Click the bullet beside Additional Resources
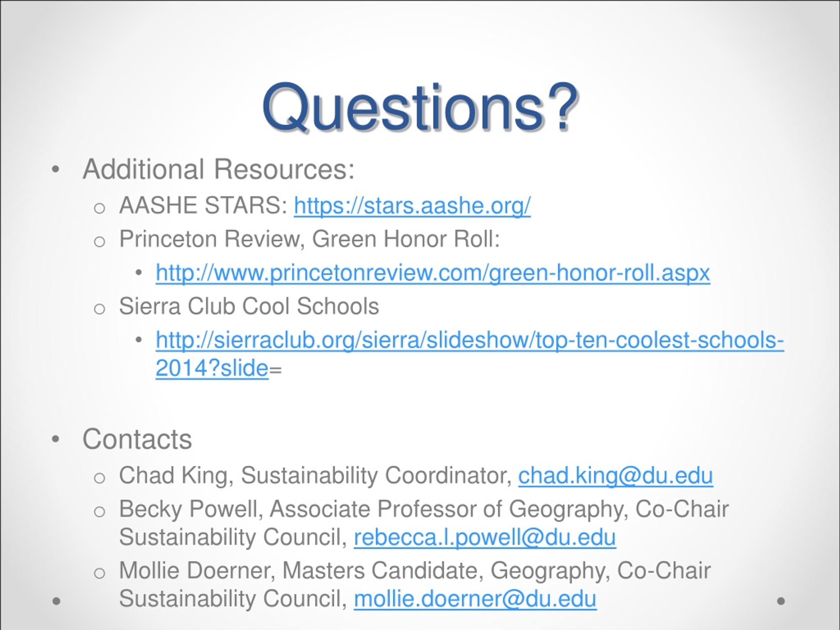This screenshot has width=840, height=630. click(x=55, y=170)
